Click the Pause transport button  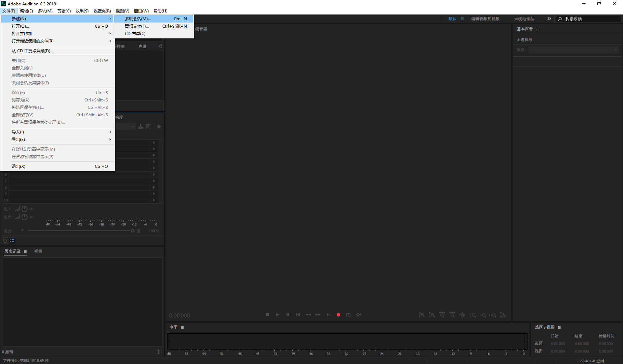coord(288,315)
